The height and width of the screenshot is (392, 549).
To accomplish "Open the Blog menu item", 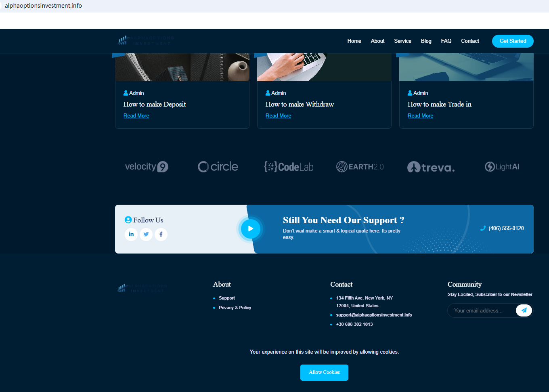I will tap(426, 41).
